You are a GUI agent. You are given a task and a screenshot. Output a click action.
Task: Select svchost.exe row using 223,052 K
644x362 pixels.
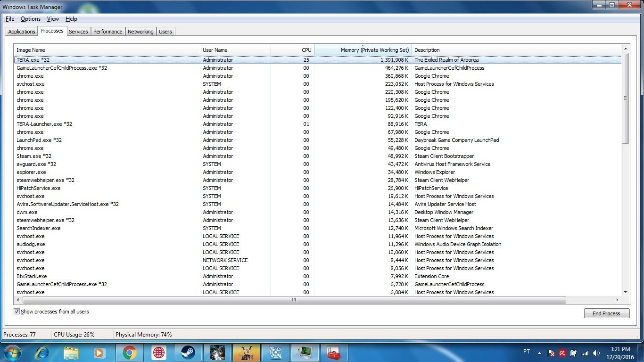[318, 84]
